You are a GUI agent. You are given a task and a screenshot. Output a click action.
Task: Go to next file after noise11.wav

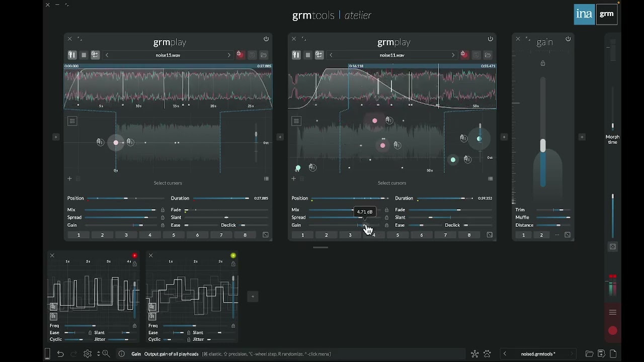(453, 55)
